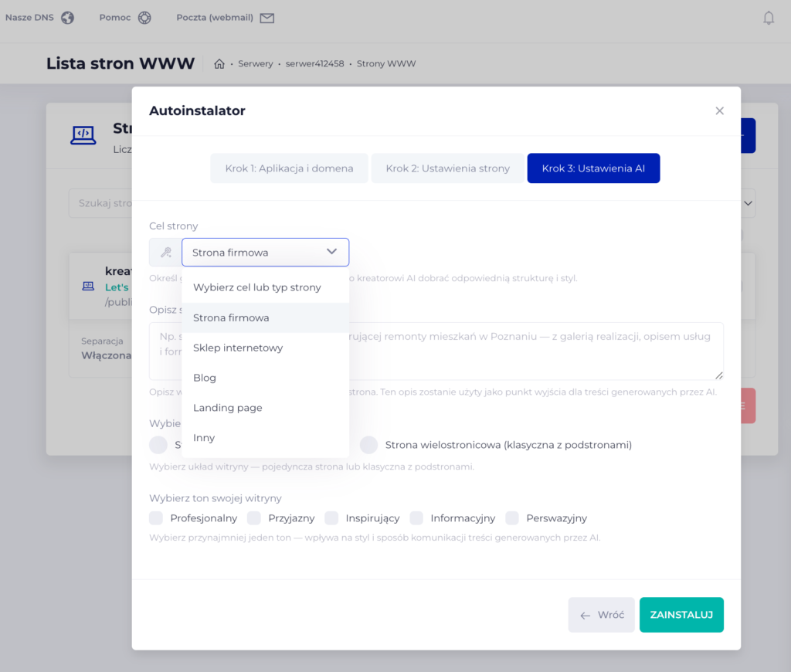Select Strona wielostronicowa radio option
791x672 pixels.
pos(369,445)
